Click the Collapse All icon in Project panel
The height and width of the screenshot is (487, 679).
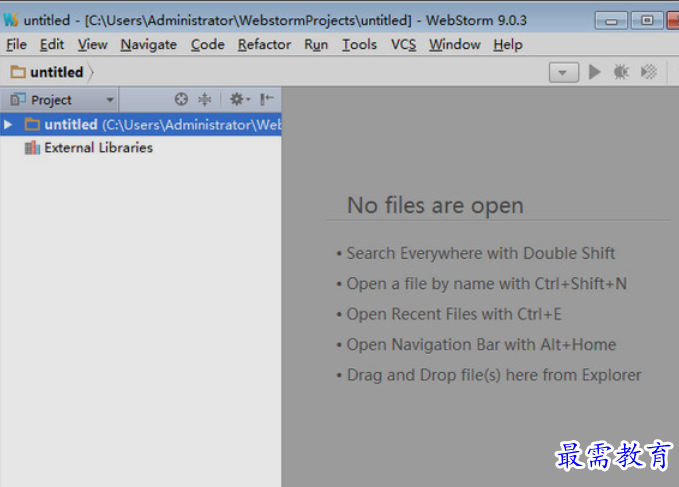(x=205, y=99)
